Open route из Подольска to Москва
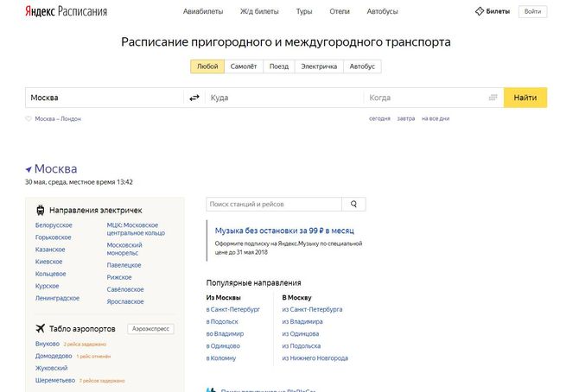 pyautogui.click(x=302, y=346)
